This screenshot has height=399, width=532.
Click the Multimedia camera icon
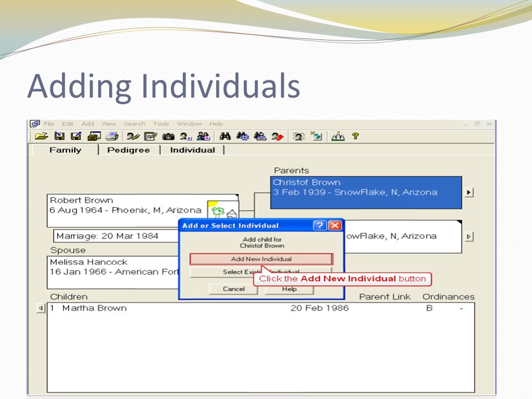pos(168,137)
